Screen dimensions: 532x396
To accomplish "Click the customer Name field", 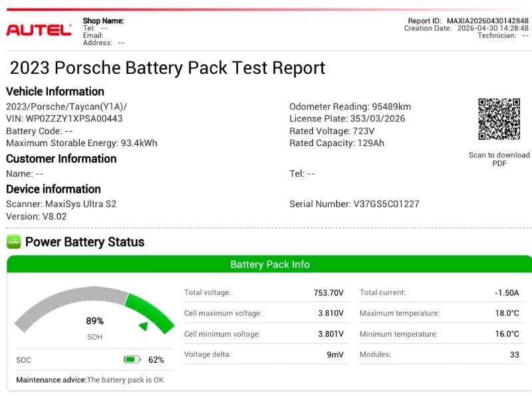I will [25, 173].
